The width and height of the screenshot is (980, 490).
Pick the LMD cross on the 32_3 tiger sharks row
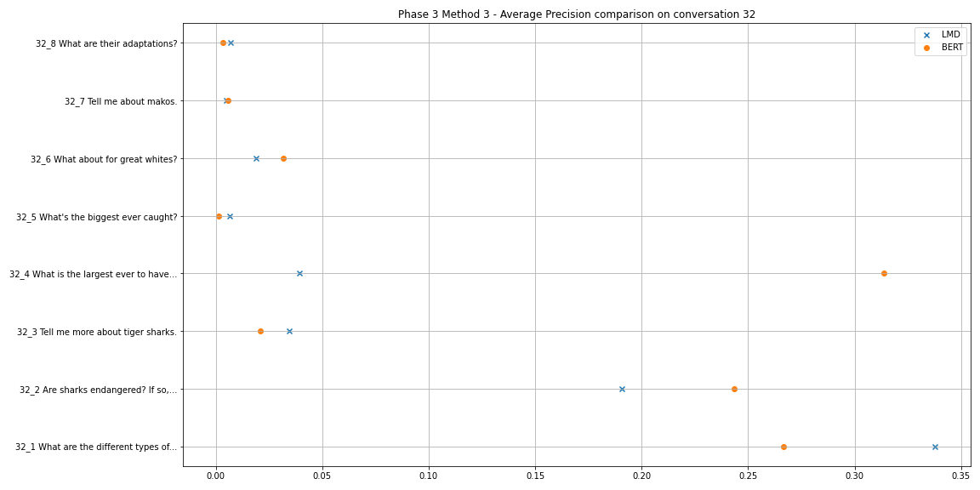(x=289, y=331)
